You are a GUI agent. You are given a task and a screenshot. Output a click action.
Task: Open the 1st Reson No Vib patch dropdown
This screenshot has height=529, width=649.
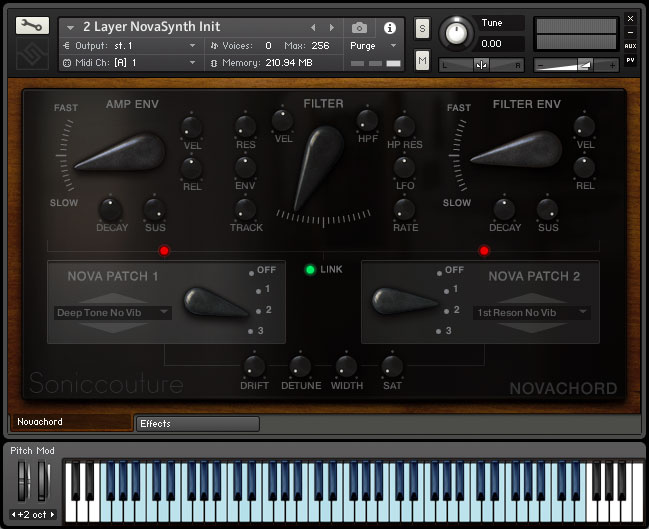click(x=531, y=313)
